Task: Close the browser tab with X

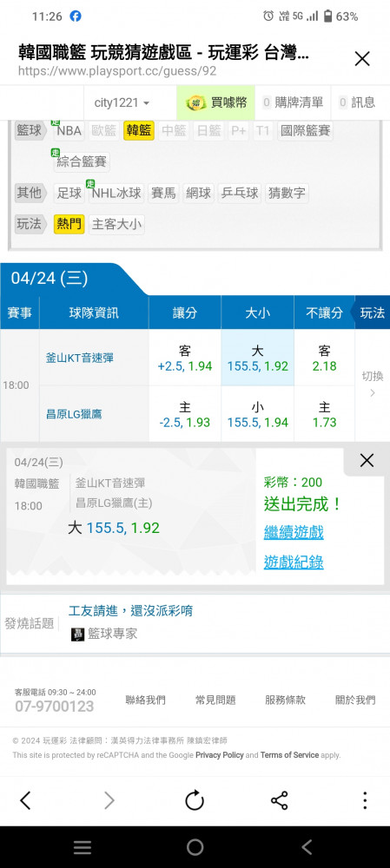Action: [362, 59]
